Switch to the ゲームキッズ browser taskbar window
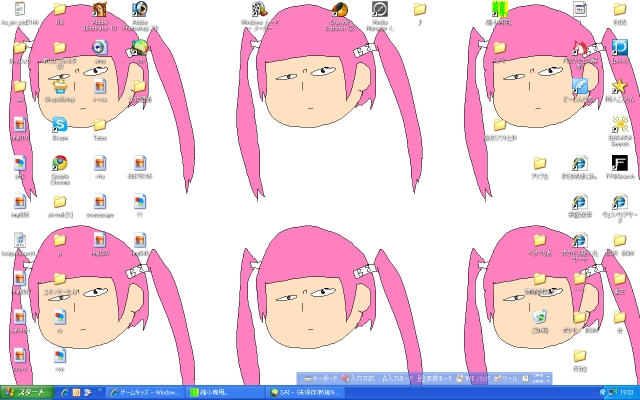The image size is (640, 400). 146,392
